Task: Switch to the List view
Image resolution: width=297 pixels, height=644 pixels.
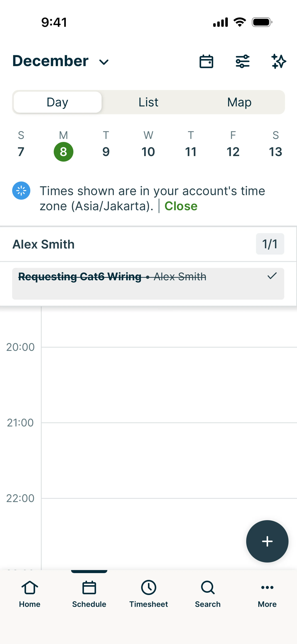Action: click(x=148, y=102)
